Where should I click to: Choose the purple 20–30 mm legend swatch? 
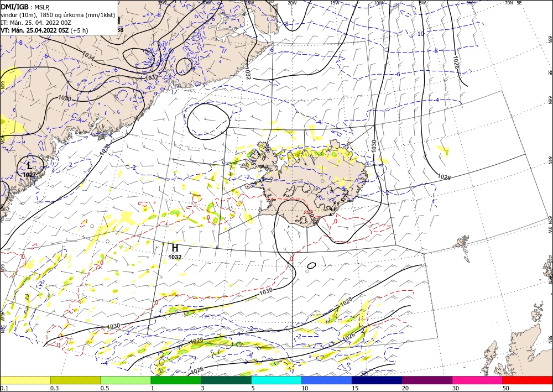[x=427, y=380]
